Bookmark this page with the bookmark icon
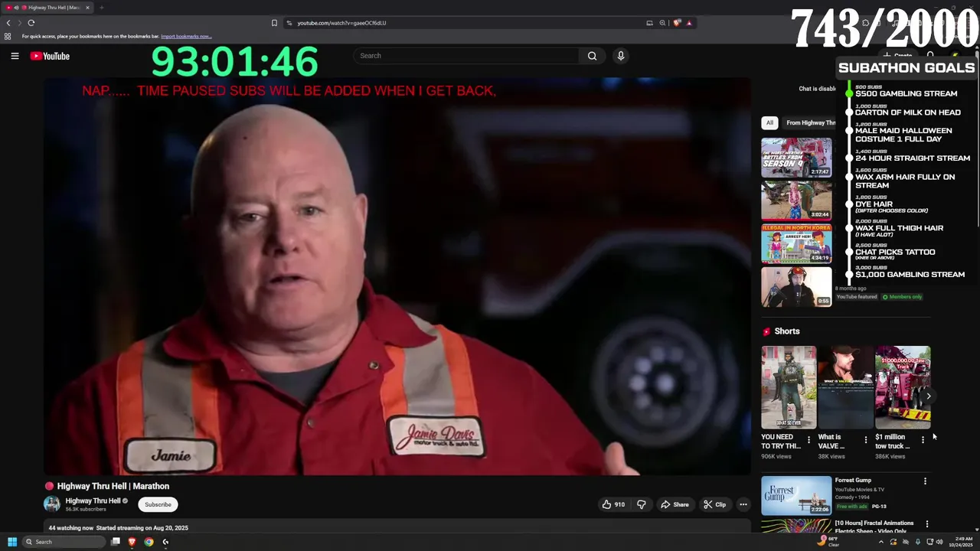Viewport: 980px width, 551px height. click(274, 23)
